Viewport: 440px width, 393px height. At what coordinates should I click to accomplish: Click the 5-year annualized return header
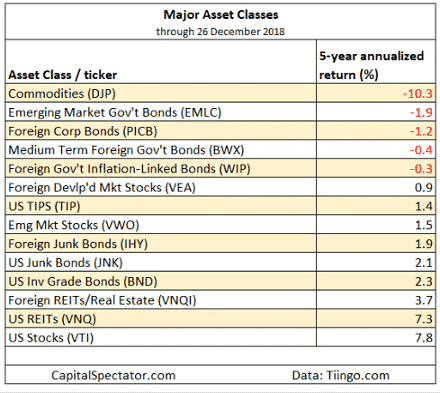[371, 65]
